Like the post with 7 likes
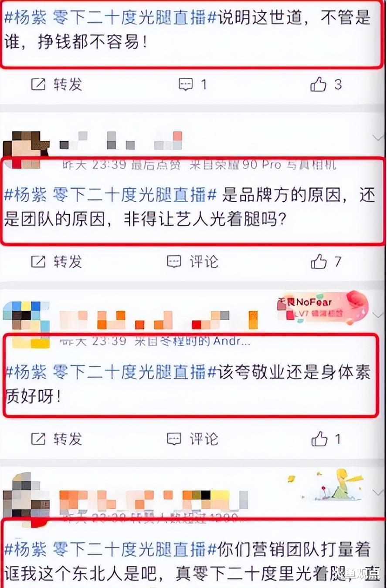This screenshot has height=588, width=387. click(319, 262)
